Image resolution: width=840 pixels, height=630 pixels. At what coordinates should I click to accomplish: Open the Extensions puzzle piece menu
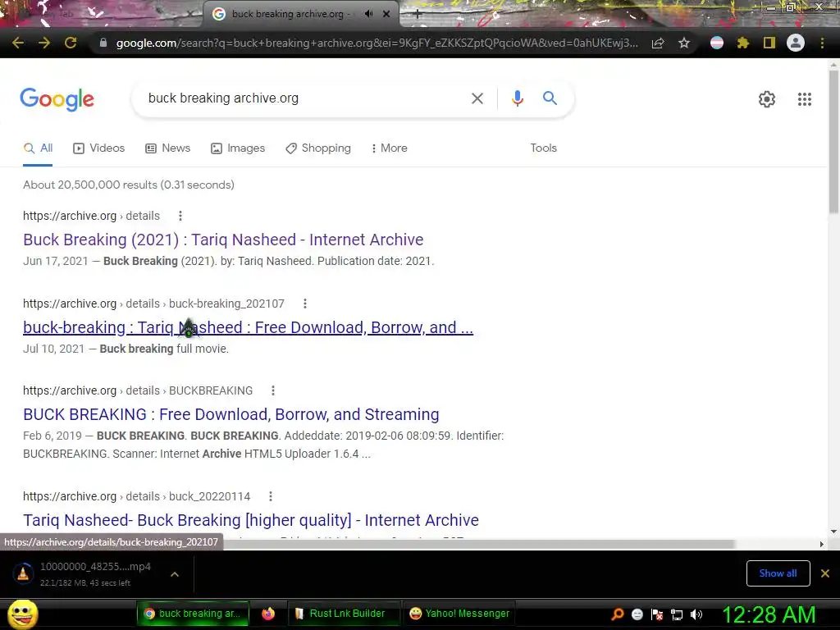click(x=743, y=43)
